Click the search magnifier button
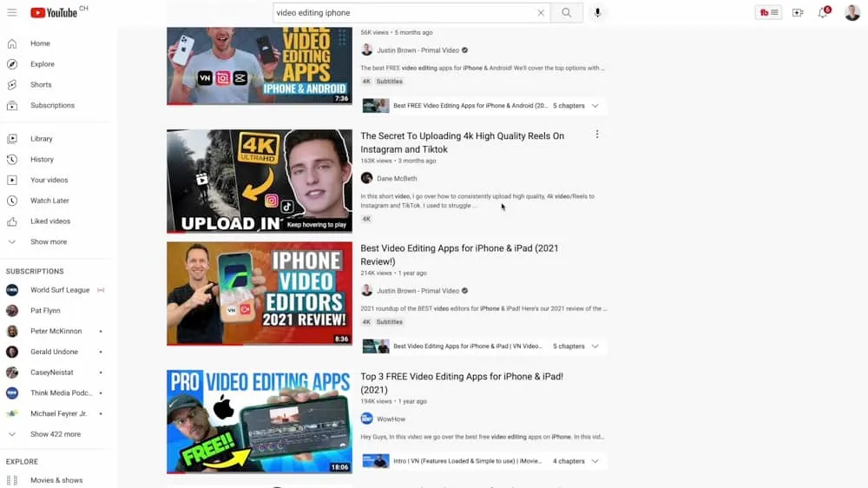Viewport: 868px width, 488px height. (566, 13)
